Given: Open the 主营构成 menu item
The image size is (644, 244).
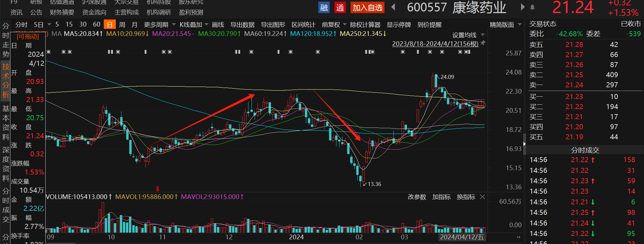Looking at the screenshot, I should coord(127,12).
